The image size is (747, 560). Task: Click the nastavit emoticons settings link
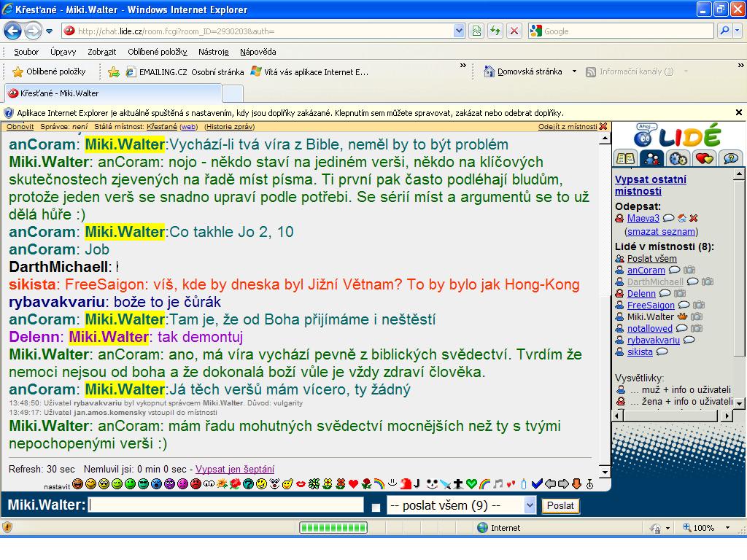(x=57, y=486)
